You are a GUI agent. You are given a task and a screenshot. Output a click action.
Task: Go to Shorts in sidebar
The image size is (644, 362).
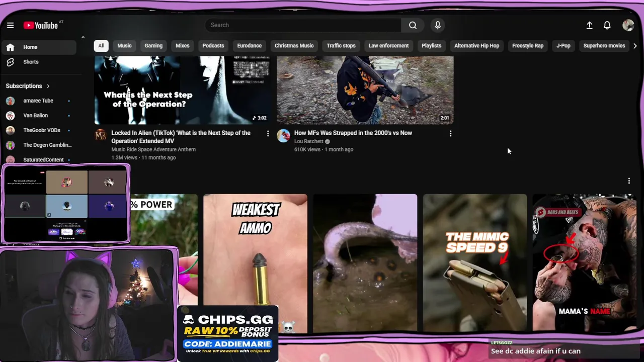[39, 62]
